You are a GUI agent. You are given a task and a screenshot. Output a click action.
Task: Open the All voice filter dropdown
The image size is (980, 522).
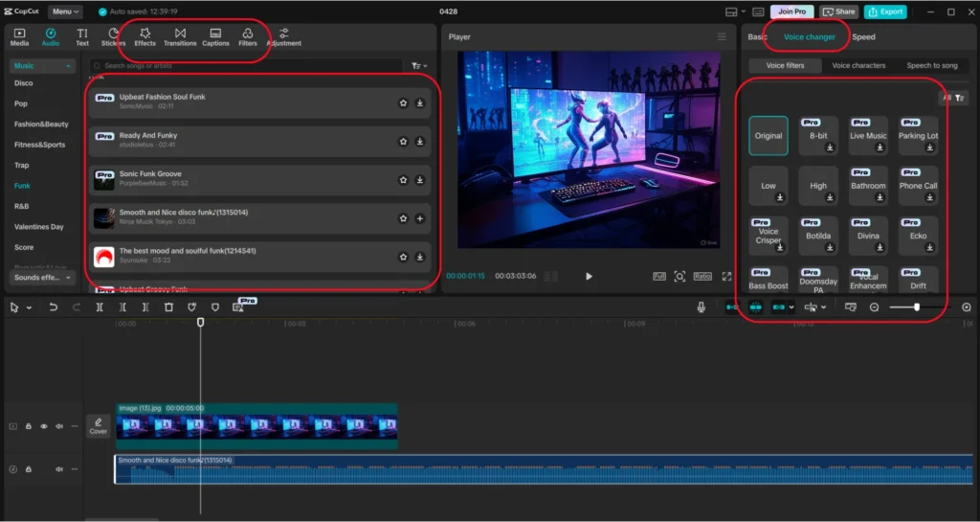pos(954,98)
